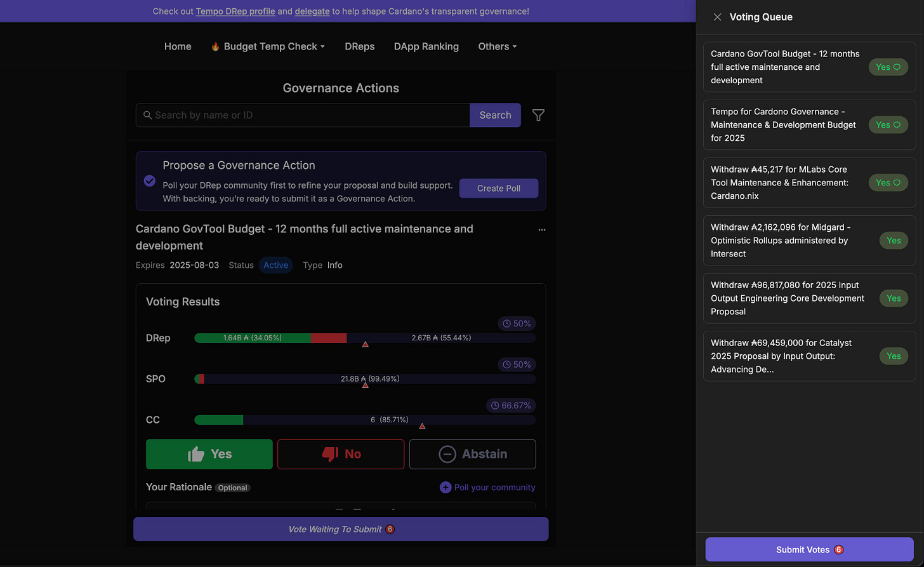
Task: Click the SPO 50% threshold clock badge
Action: coord(517,364)
